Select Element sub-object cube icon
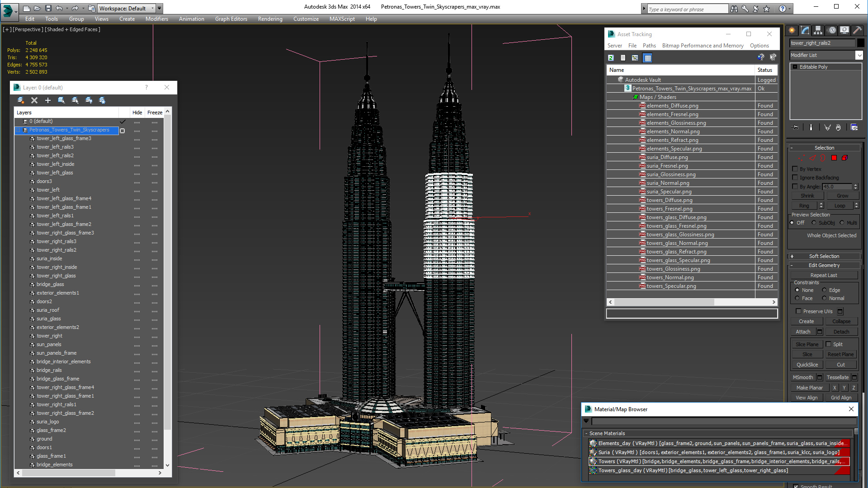Screen dimensions: 868x488 tap(844, 158)
